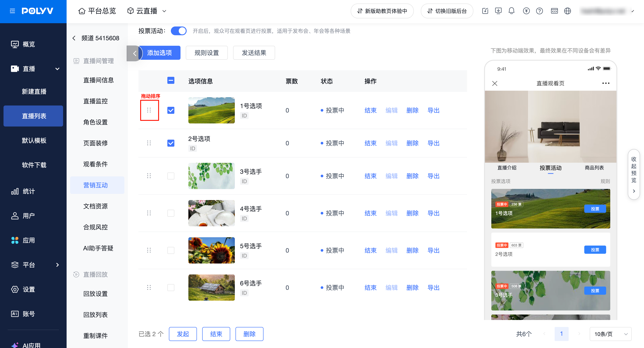Image resolution: width=644 pixels, height=348 pixels.
Task: Go back using the arrow beside 频道 5415608
Action: click(74, 38)
